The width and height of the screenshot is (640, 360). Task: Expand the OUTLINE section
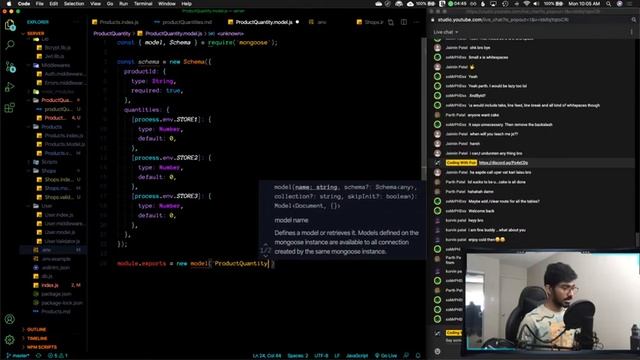[36, 329]
